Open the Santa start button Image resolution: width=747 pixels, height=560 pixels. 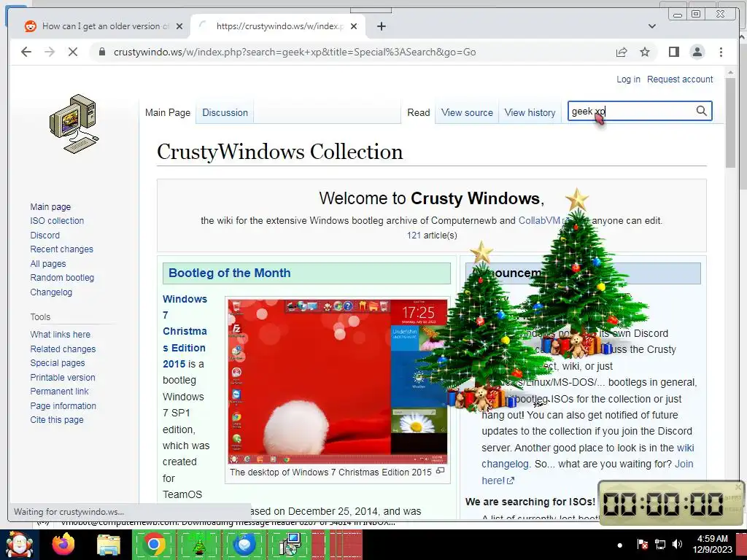coord(20,545)
